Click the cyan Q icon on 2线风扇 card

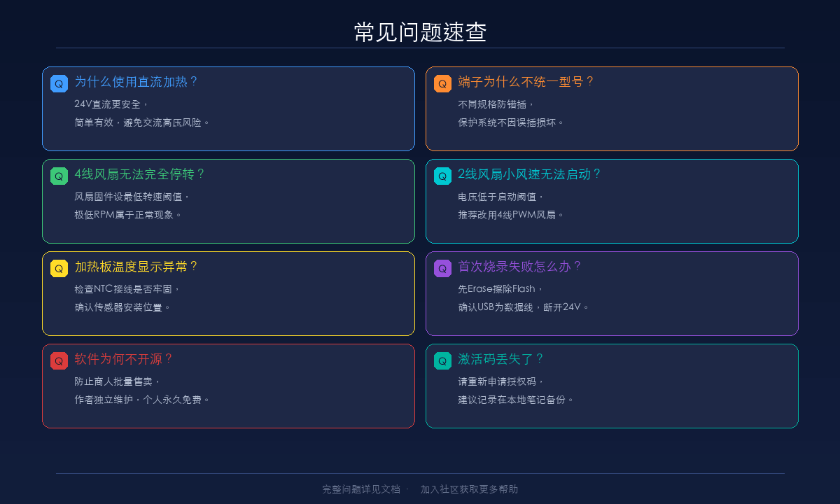pos(442,176)
